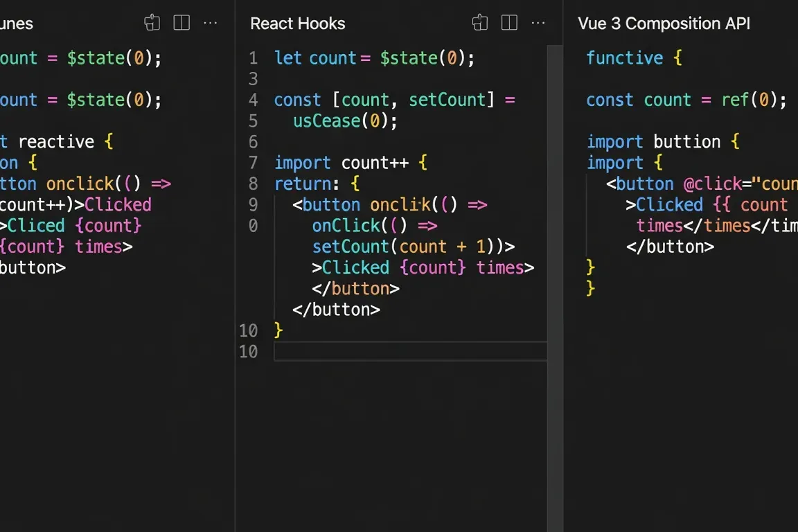Click the bare 'import {' line in Vue pane
This screenshot has width=798, height=532.
coord(624,163)
